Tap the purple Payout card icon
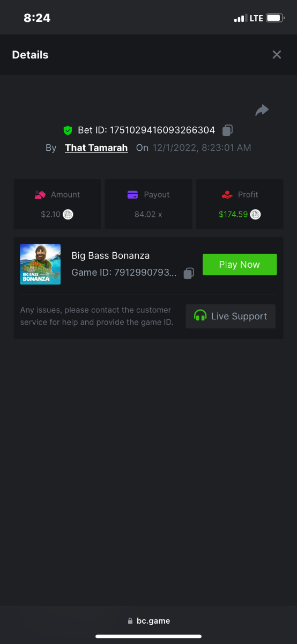The height and width of the screenshot is (644, 297). point(132,195)
